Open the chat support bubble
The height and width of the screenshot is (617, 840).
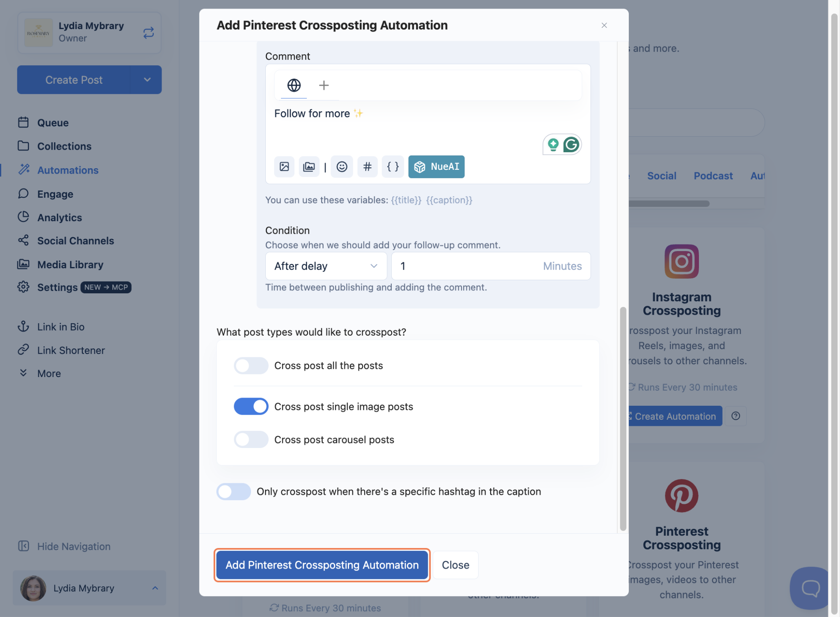coord(809,588)
